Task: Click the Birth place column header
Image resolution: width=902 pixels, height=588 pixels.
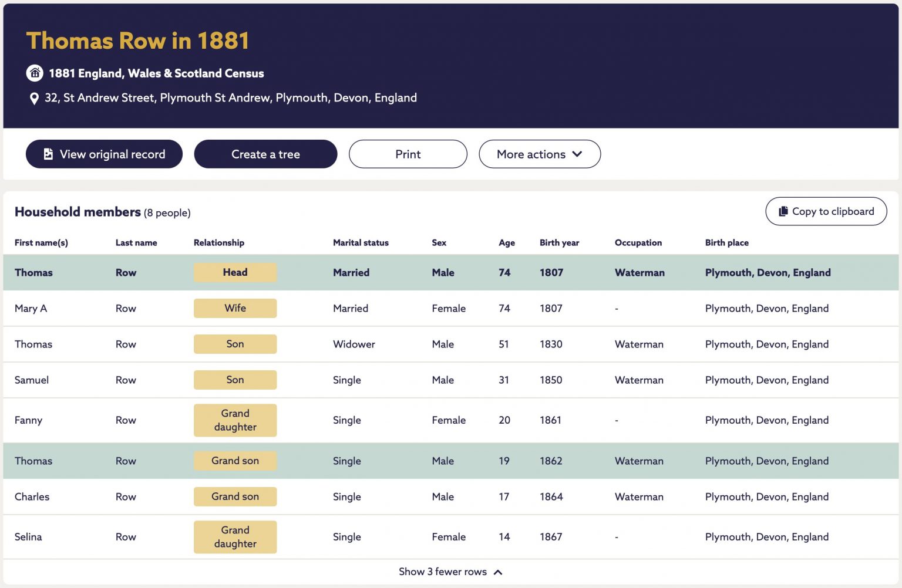Action: pos(727,242)
